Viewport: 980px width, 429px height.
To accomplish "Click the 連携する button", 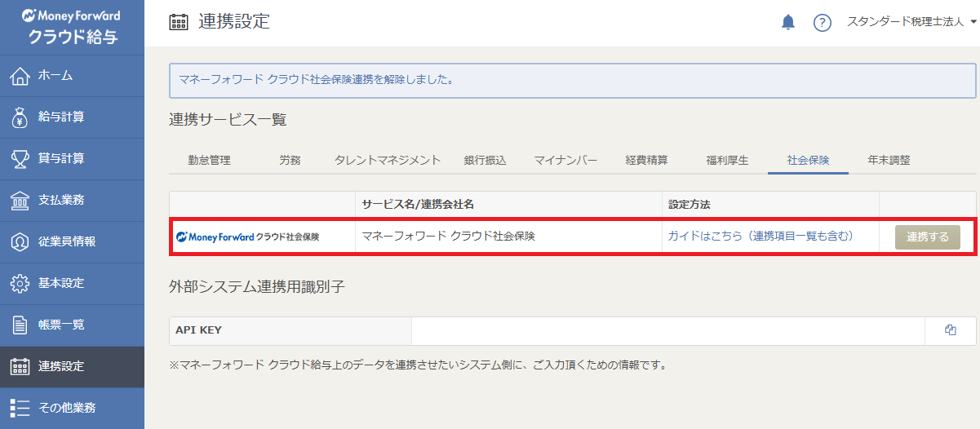I will pos(928,237).
